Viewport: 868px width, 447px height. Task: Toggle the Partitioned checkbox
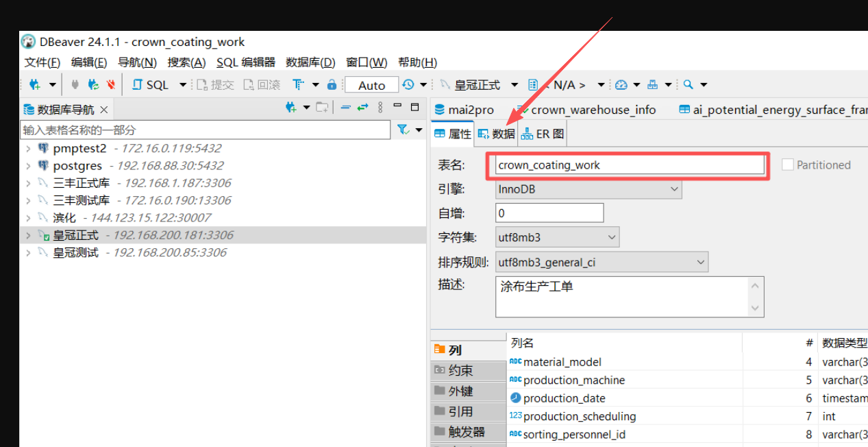[788, 165]
